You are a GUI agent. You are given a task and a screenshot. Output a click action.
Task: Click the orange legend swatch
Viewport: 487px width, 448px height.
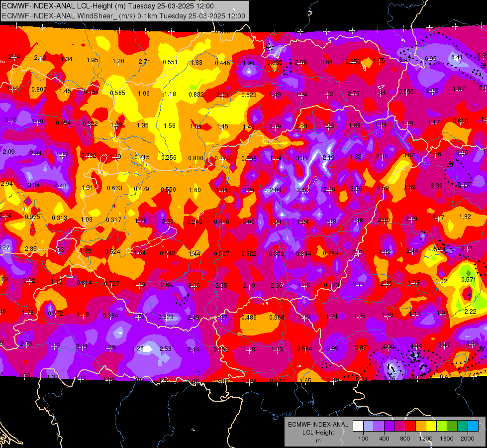click(421, 426)
